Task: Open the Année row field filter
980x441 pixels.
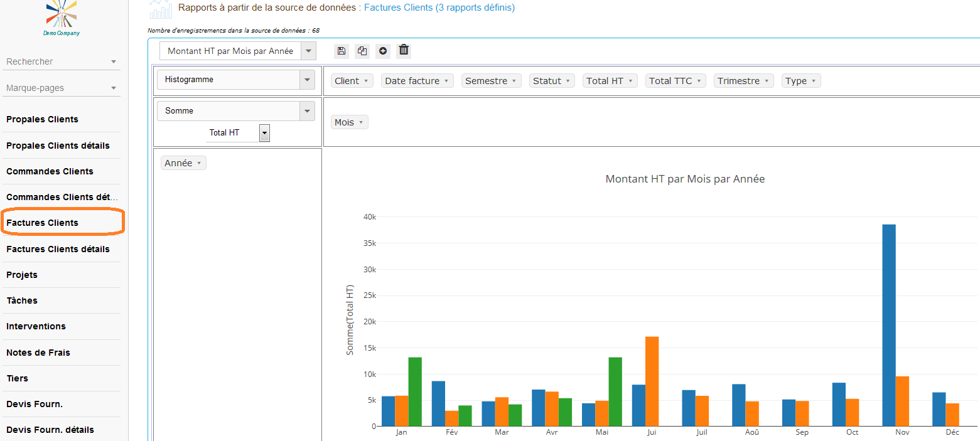Action: tap(183, 163)
